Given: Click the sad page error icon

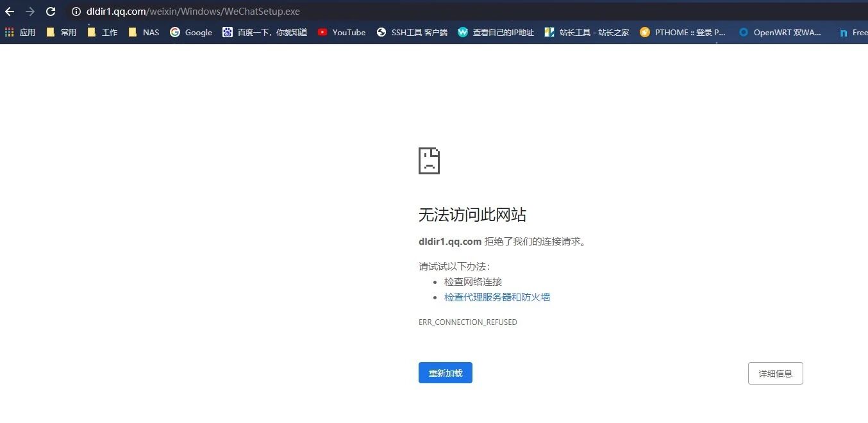Looking at the screenshot, I should (430, 161).
